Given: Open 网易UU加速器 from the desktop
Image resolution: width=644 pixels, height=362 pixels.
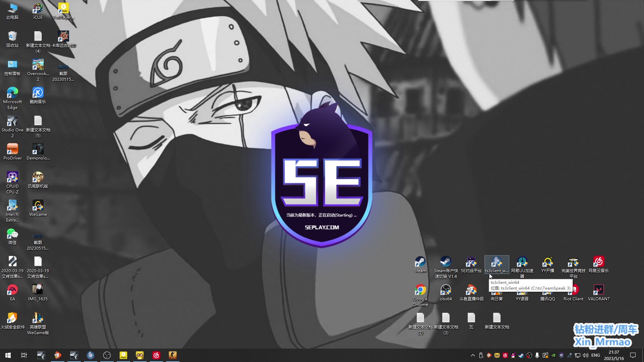Looking at the screenshot, I should [522, 267].
